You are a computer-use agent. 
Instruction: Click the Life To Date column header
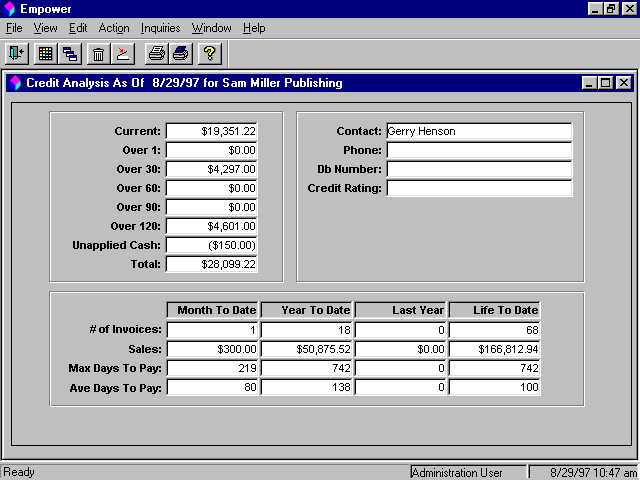click(x=494, y=310)
